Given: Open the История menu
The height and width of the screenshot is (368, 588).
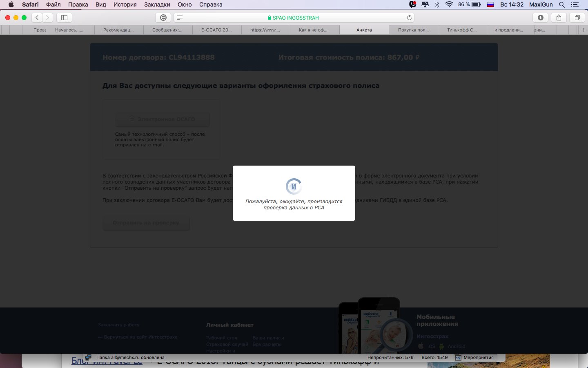Looking at the screenshot, I should [x=125, y=4].
